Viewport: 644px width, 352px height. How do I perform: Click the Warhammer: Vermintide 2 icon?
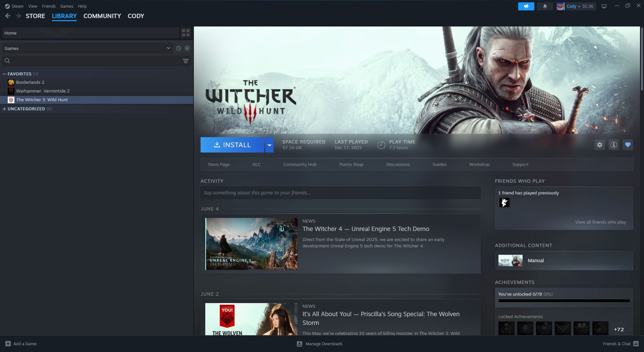coord(11,91)
